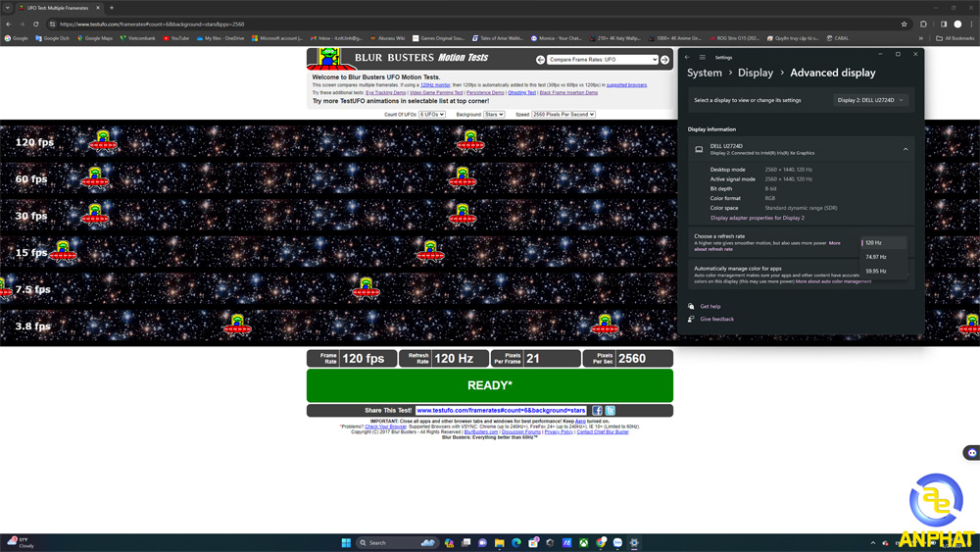Image resolution: width=980 pixels, height=552 pixels.
Task: Show hidden system tray icons
Action: tap(873, 542)
